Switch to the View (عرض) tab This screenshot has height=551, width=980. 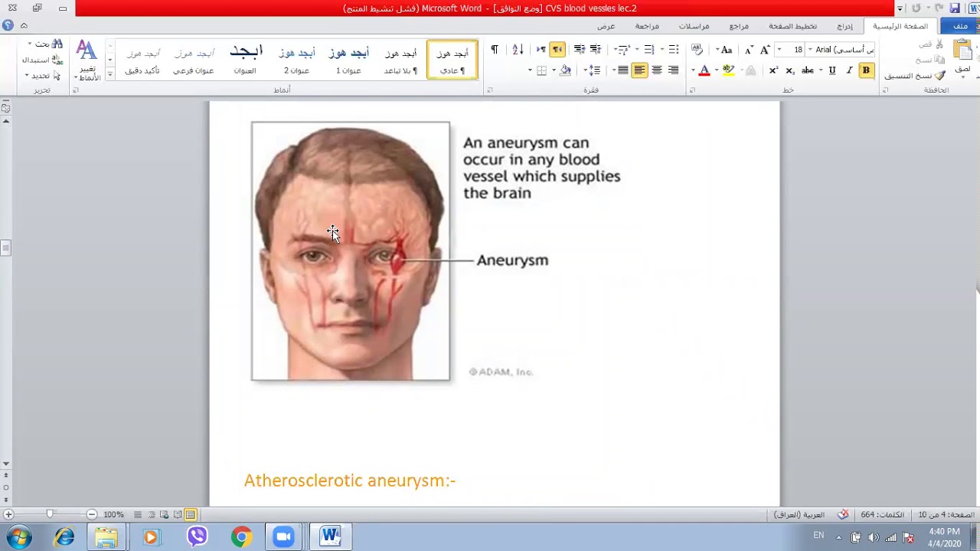606,26
